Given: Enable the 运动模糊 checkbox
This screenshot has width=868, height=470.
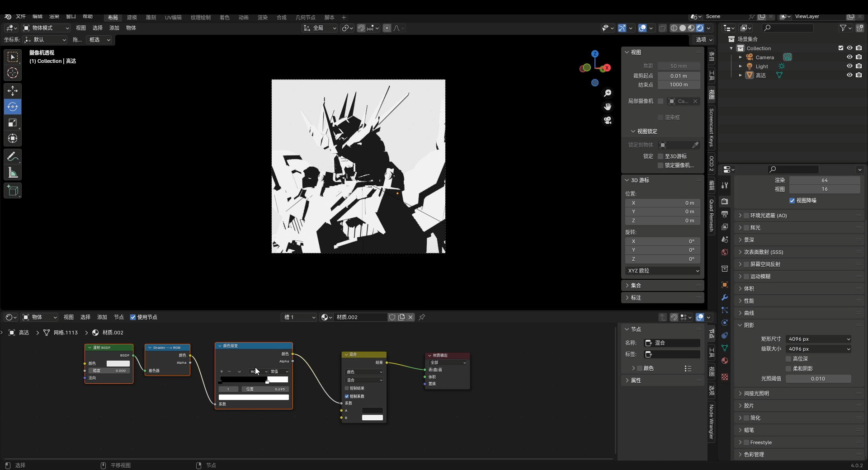Looking at the screenshot, I should (x=746, y=277).
